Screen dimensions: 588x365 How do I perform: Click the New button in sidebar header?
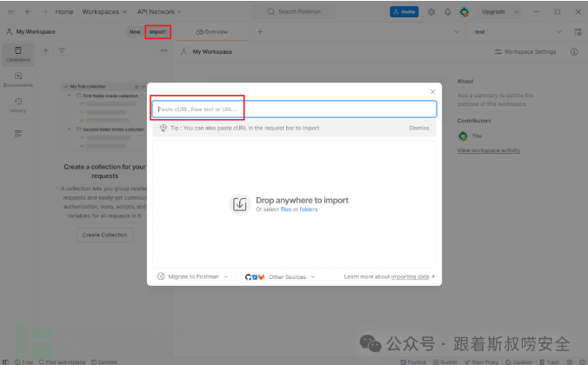tap(135, 32)
